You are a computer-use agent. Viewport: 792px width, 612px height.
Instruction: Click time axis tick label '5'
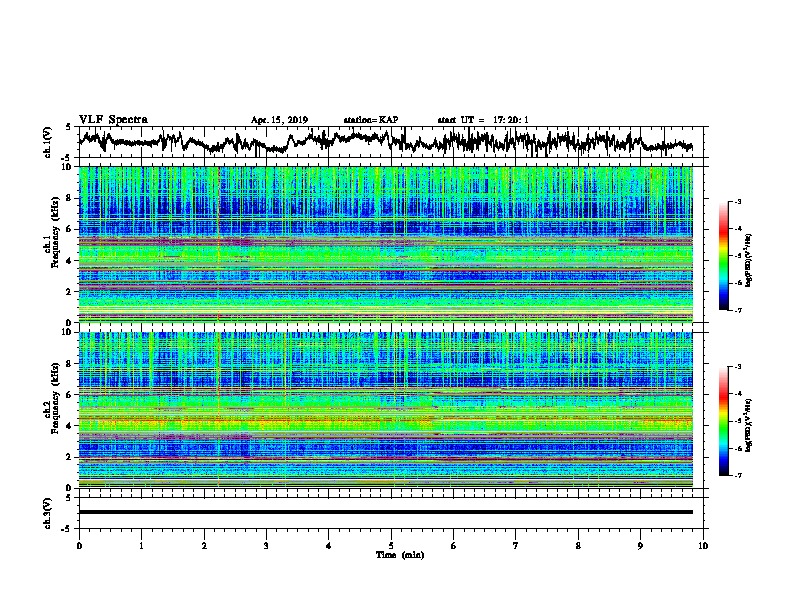[391, 546]
